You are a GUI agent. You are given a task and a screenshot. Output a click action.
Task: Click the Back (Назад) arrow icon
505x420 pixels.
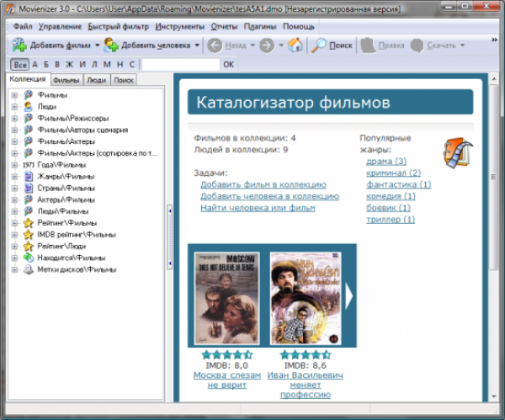215,45
